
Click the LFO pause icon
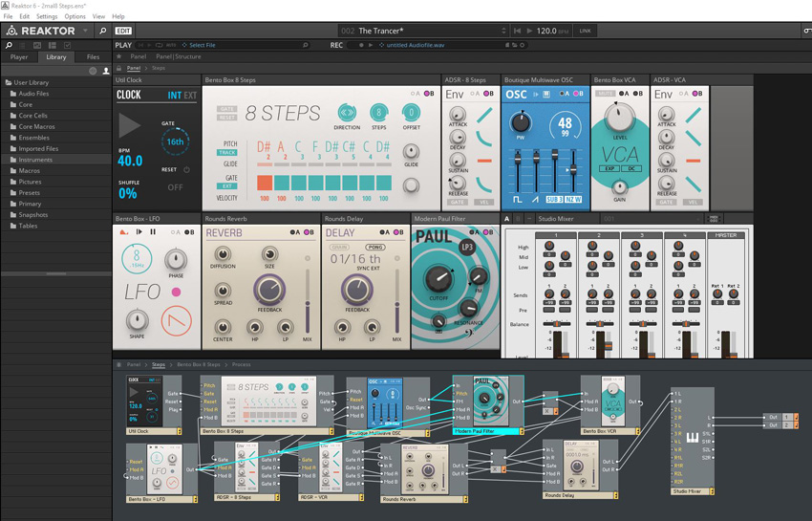pyautogui.click(x=153, y=232)
